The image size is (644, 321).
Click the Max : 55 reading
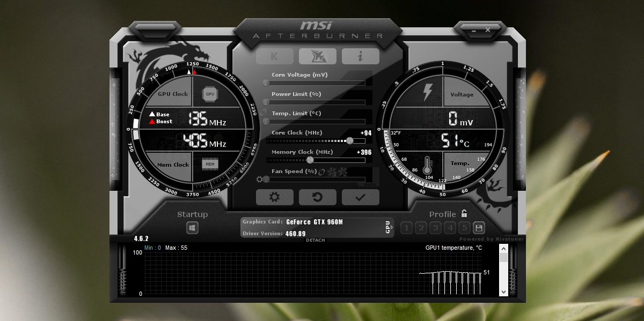pos(176,248)
